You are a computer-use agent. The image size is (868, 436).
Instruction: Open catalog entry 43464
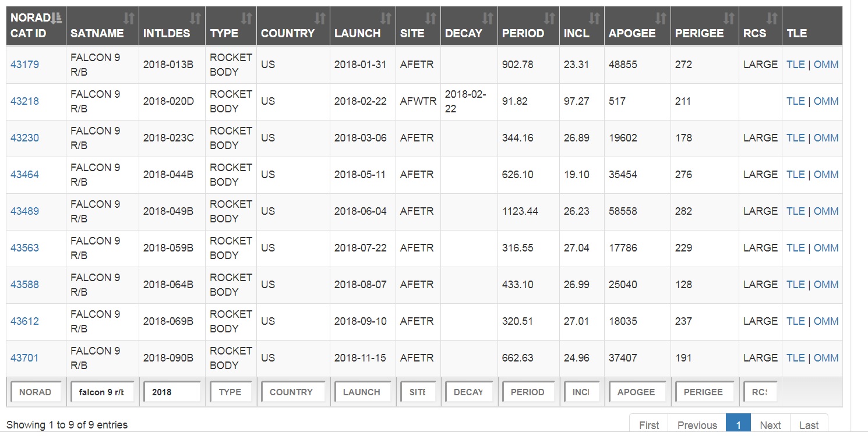click(x=24, y=175)
